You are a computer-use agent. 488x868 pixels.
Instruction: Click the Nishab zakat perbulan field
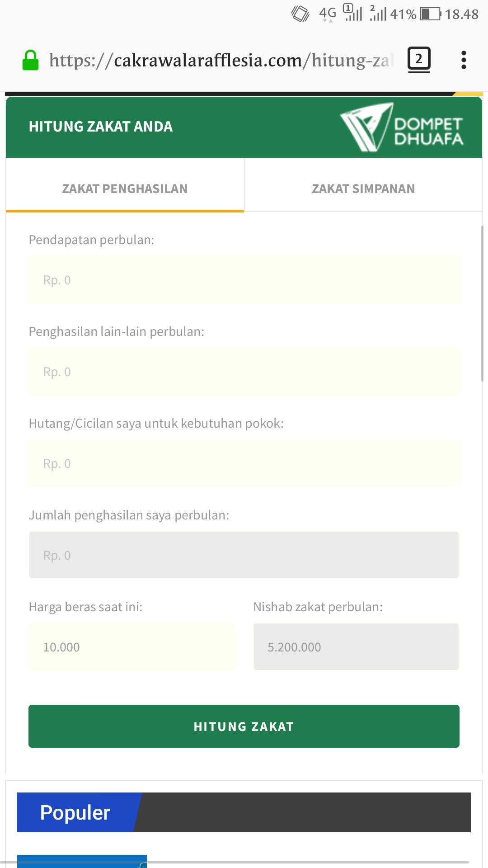tap(356, 647)
